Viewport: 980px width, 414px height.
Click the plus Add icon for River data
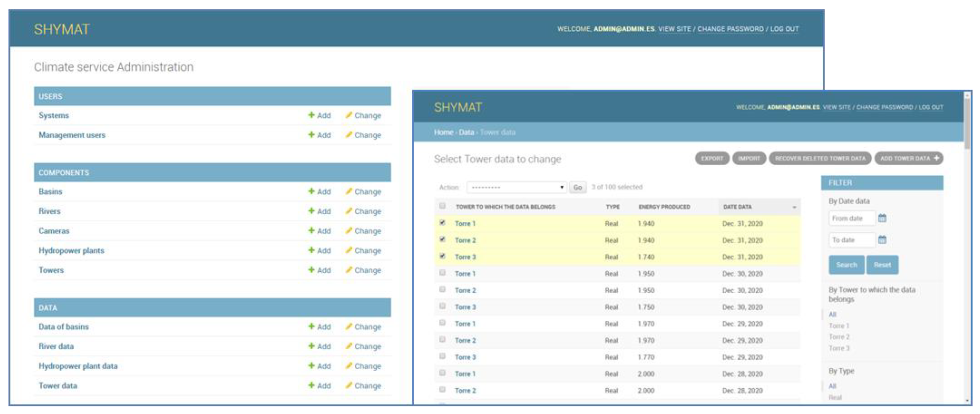(311, 346)
